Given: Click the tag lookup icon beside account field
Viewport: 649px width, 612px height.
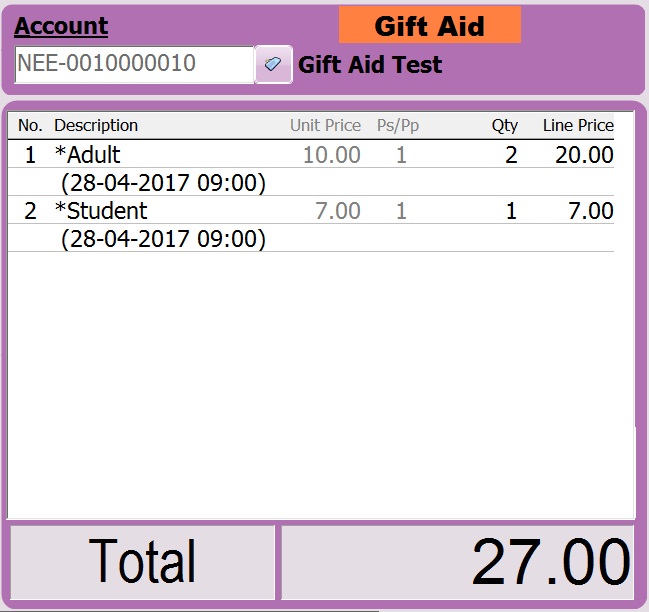Looking at the screenshot, I should pos(274,65).
